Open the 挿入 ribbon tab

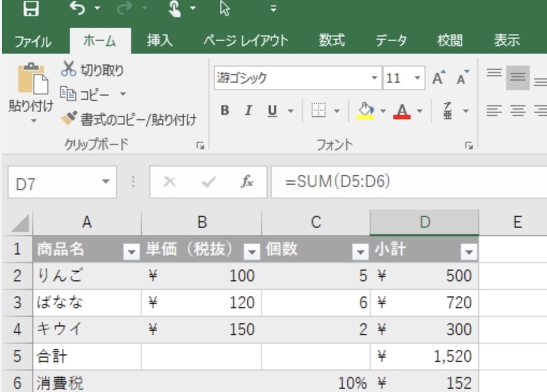coord(160,41)
